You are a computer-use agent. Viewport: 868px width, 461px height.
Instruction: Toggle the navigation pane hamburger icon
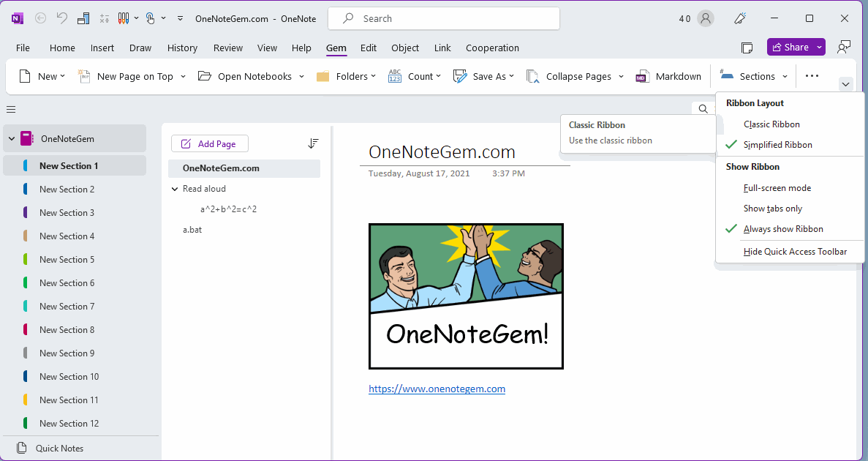pos(11,109)
